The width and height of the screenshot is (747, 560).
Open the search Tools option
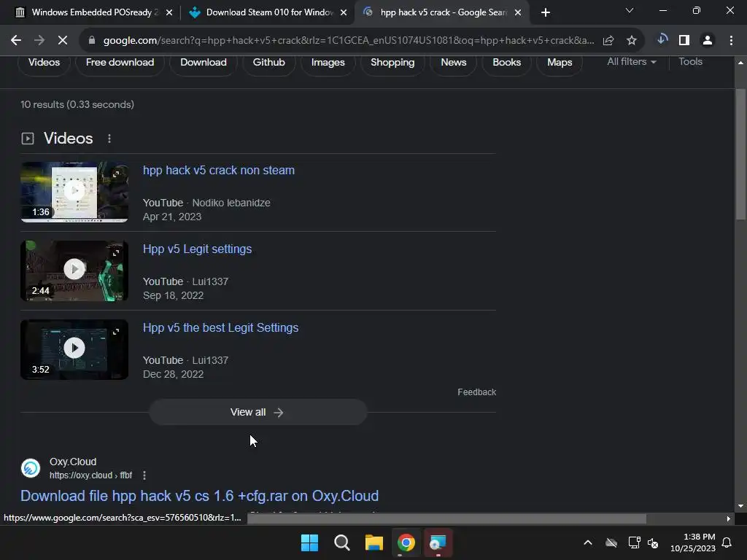pos(690,61)
